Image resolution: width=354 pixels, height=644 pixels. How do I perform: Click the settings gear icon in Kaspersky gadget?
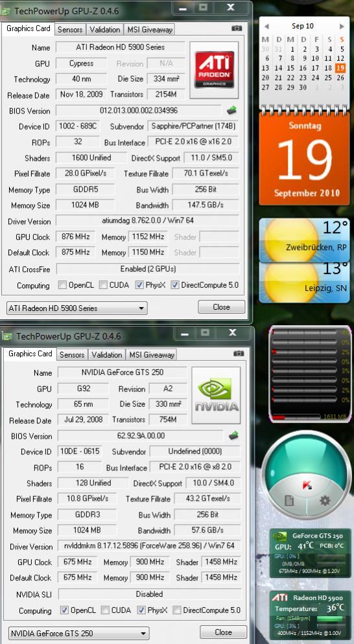click(x=325, y=500)
